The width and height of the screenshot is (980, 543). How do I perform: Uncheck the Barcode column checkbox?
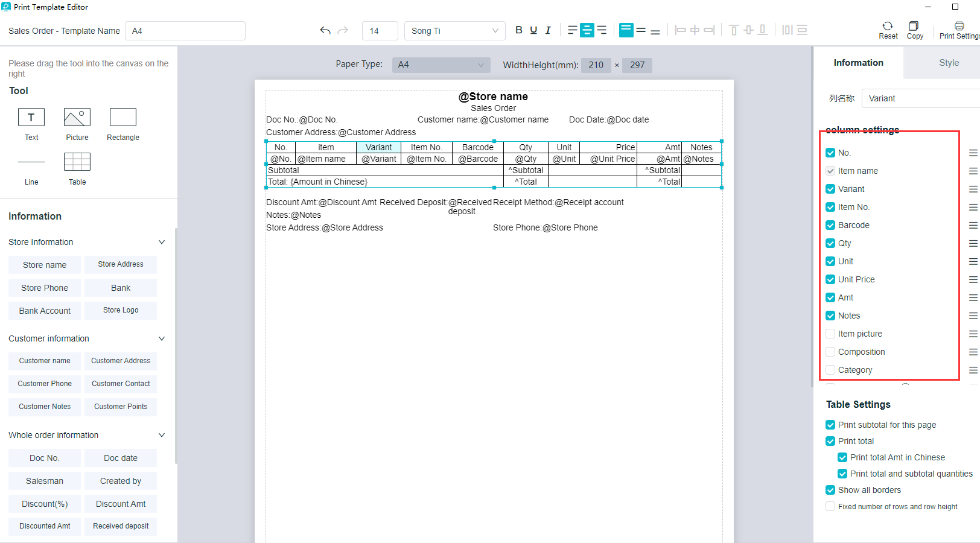pyautogui.click(x=830, y=225)
